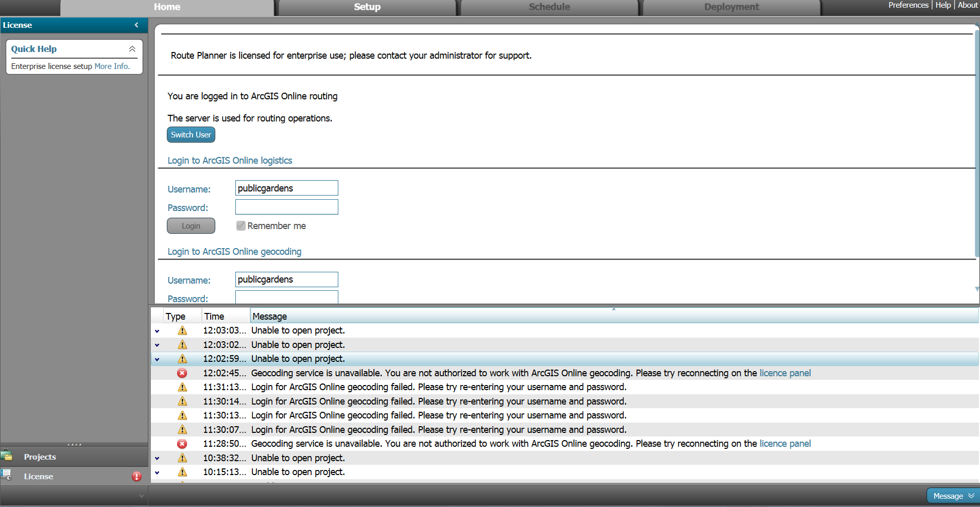Click the Login to ArcGIS Online geocoding heading
980x507 pixels.
pos(234,252)
